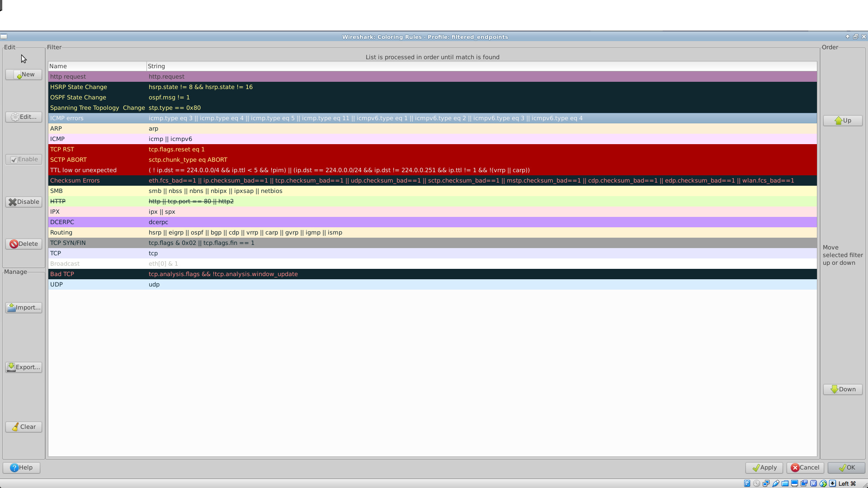Screen dimensions: 868x488
Task: Move the selected filter up
Action: point(842,120)
